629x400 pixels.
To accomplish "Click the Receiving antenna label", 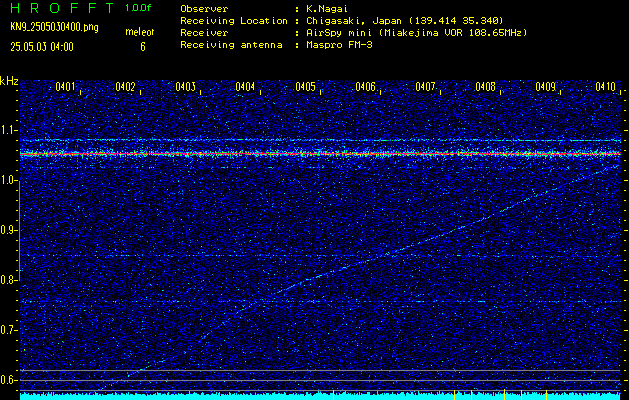I will coord(231,45).
